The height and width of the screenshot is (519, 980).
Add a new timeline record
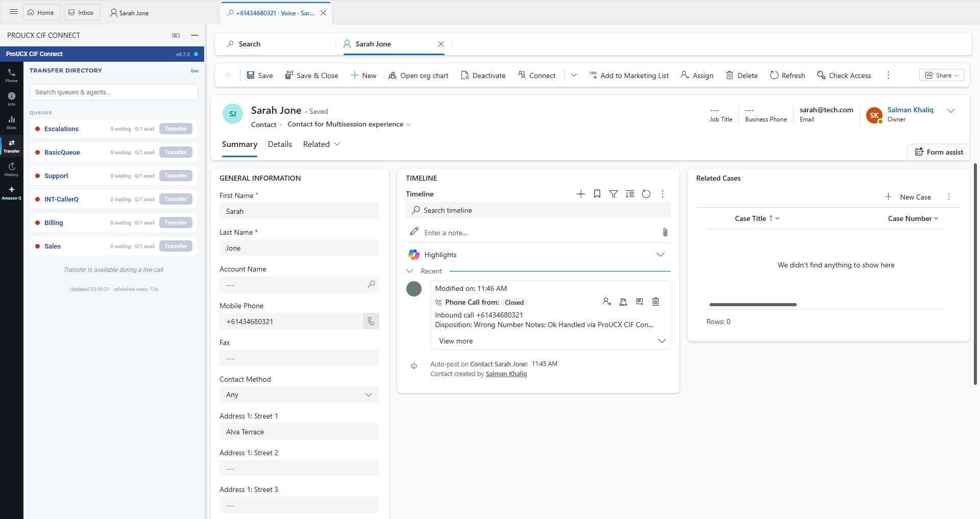tap(581, 194)
